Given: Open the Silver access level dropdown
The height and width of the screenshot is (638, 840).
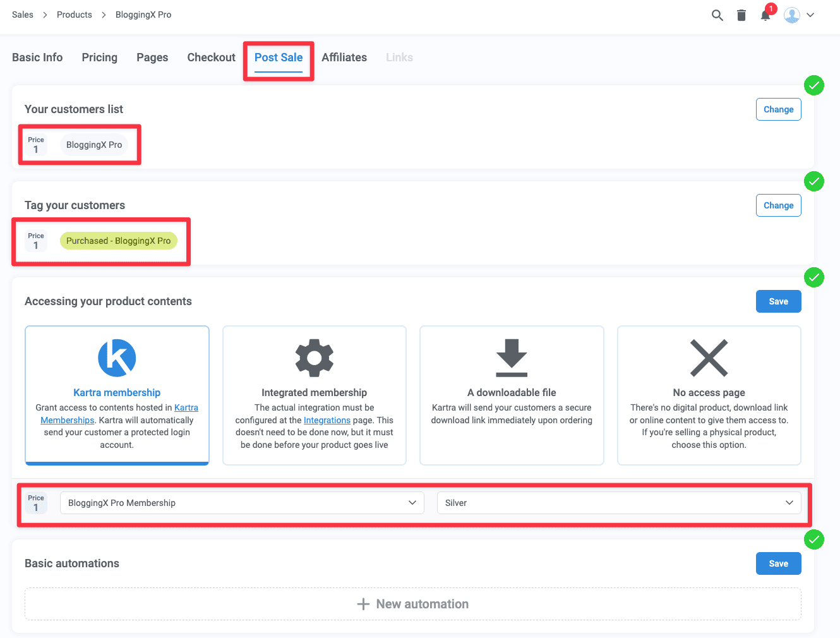Looking at the screenshot, I should click(618, 503).
